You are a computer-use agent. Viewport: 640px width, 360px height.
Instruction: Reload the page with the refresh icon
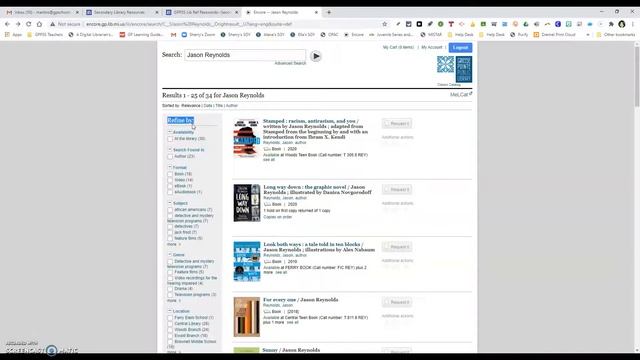click(x=29, y=24)
